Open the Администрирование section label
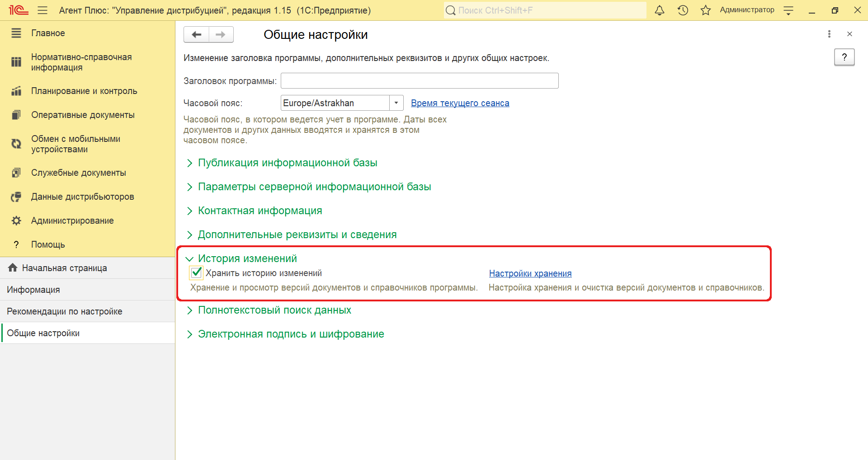 pyautogui.click(x=72, y=221)
